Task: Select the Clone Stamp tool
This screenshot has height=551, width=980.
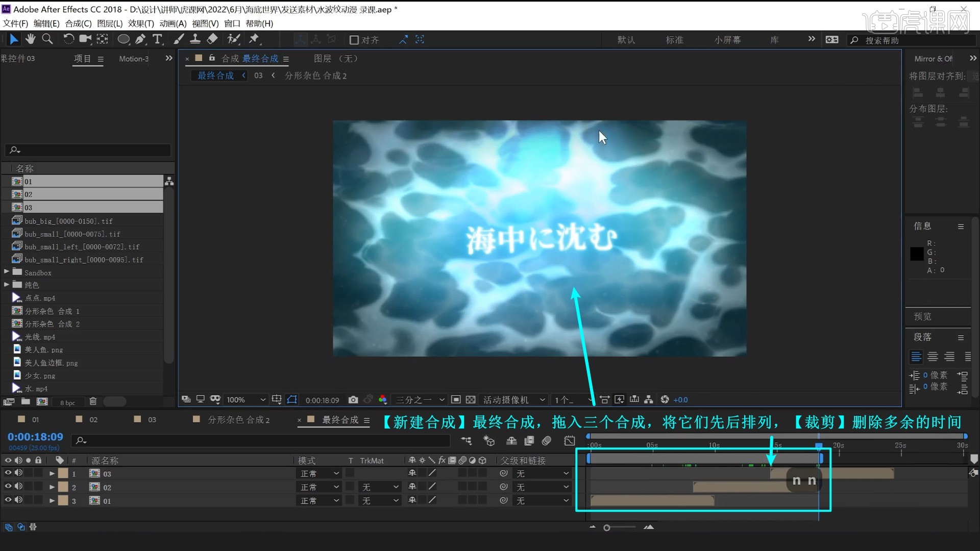Action: (195, 39)
